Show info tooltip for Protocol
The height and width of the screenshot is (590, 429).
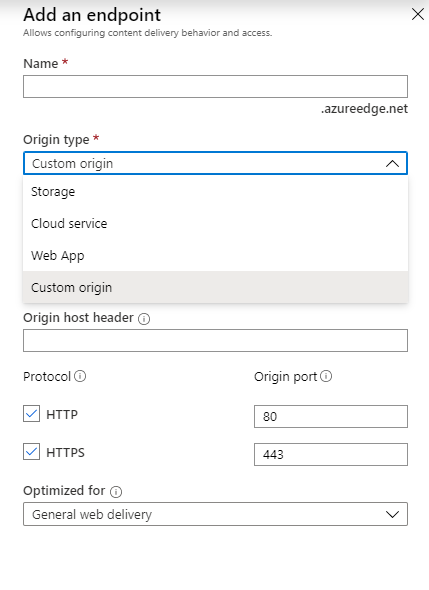tap(80, 376)
